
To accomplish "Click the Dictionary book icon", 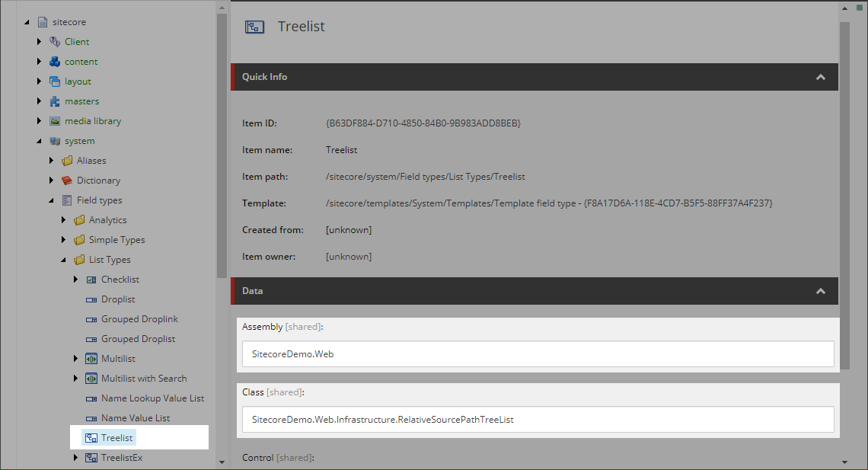I will coord(67,181).
